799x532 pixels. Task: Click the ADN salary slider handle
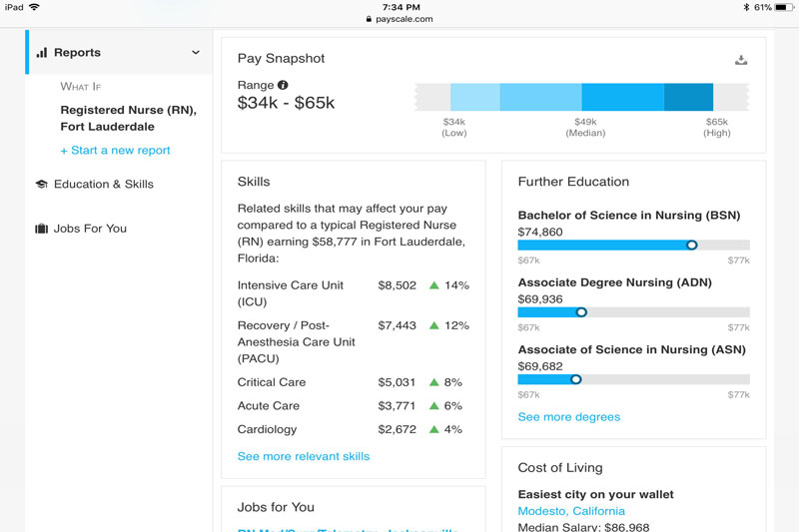tap(581, 312)
